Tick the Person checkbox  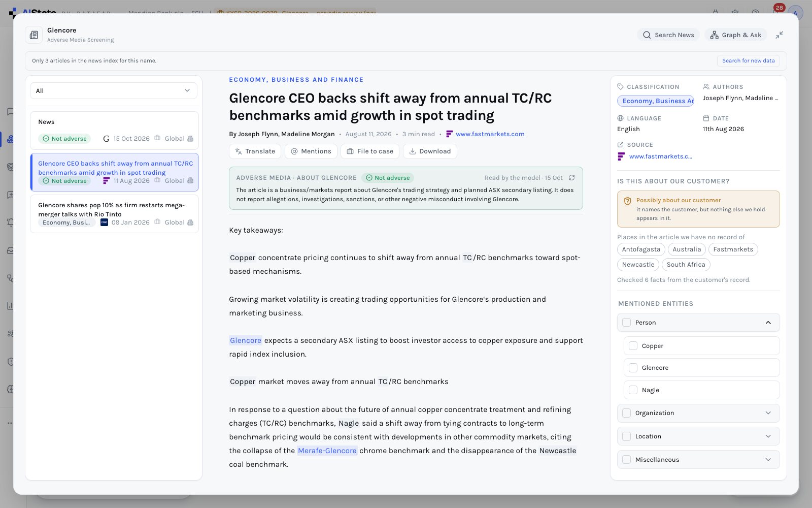point(627,323)
